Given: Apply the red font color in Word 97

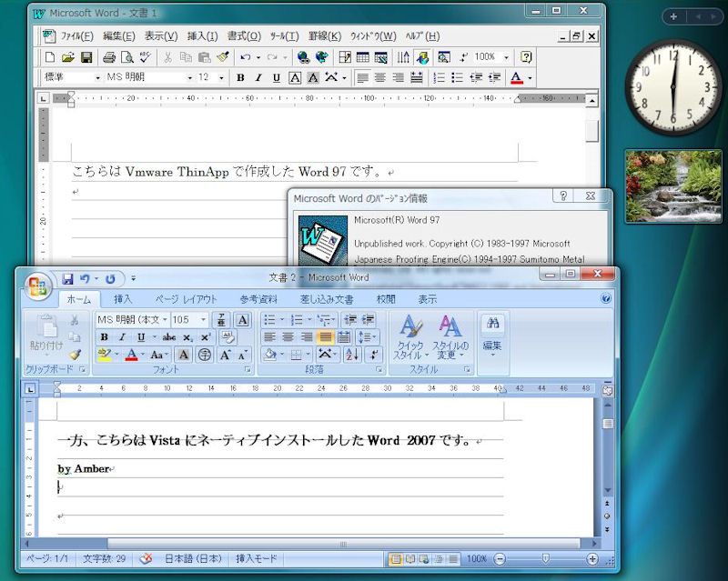Looking at the screenshot, I should [516, 77].
